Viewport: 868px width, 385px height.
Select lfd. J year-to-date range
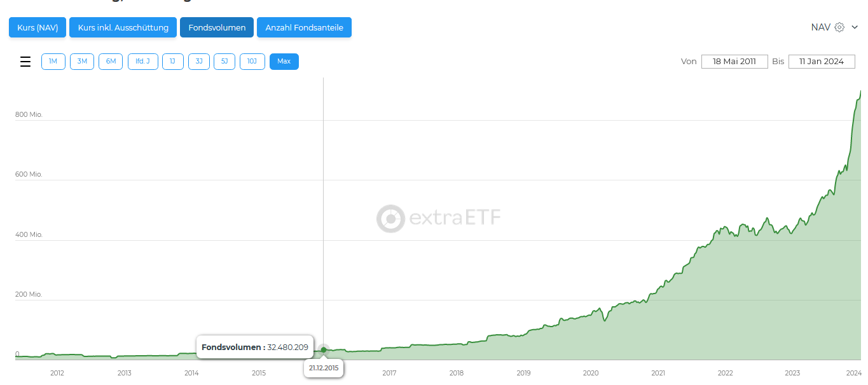(x=142, y=62)
